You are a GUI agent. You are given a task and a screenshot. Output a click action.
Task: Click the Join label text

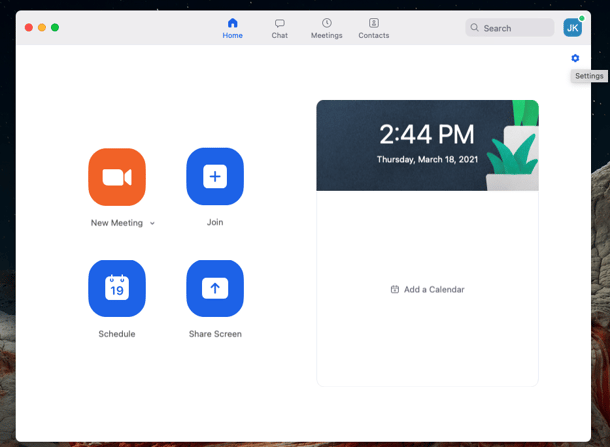pyautogui.click(x=215, y=222)
